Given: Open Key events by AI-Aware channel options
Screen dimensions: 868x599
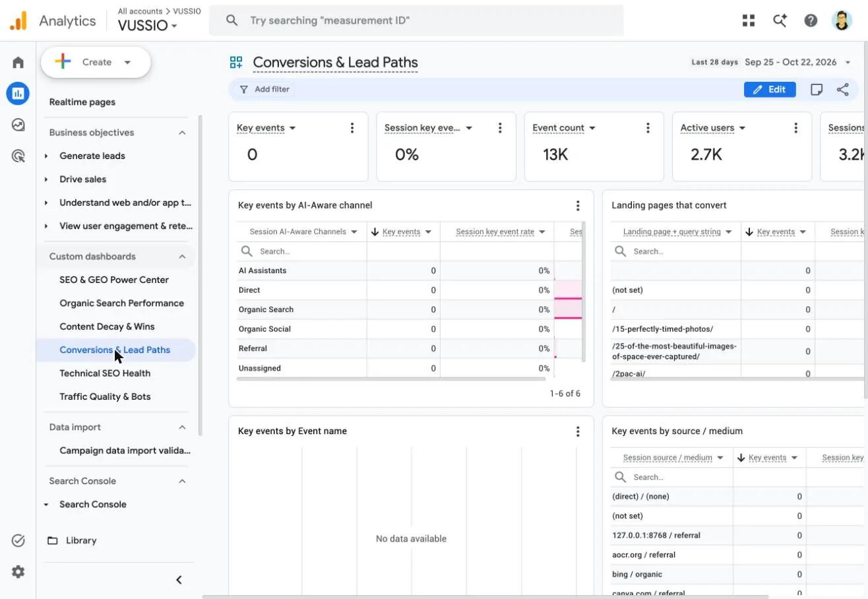Looking at the screenshot, I should pyautogui.click(x=578, y=206).
